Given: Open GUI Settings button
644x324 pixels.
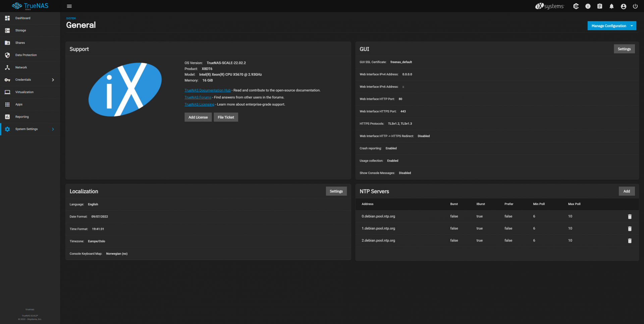Looking at the screenshot, I should click(624, 49).
